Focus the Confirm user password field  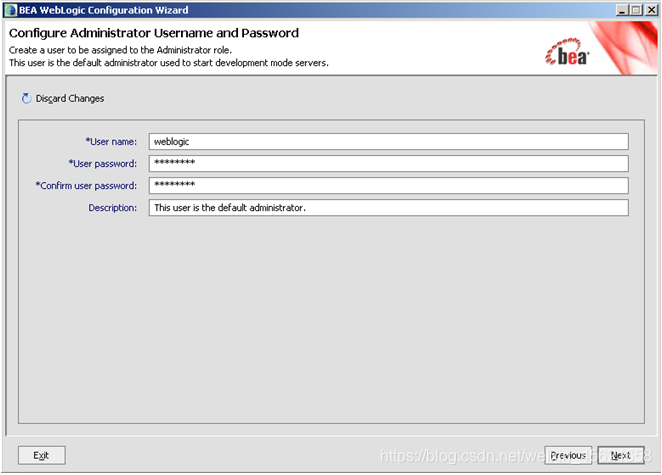tap(388, 185)
